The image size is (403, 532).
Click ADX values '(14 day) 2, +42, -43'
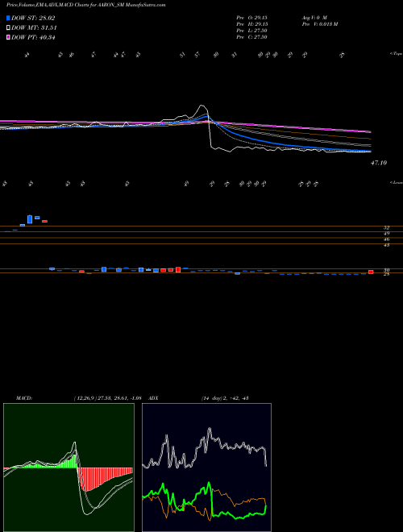225,398
